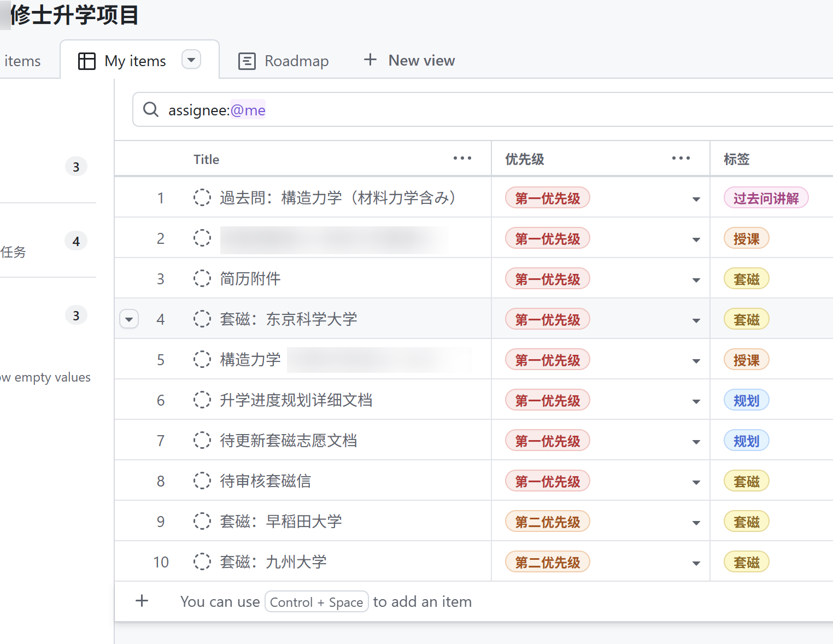The height and width of the screenshot is (644, 833).
Task: Click the search magnifier icon in filter bar
Action: (x=150, y=109)
